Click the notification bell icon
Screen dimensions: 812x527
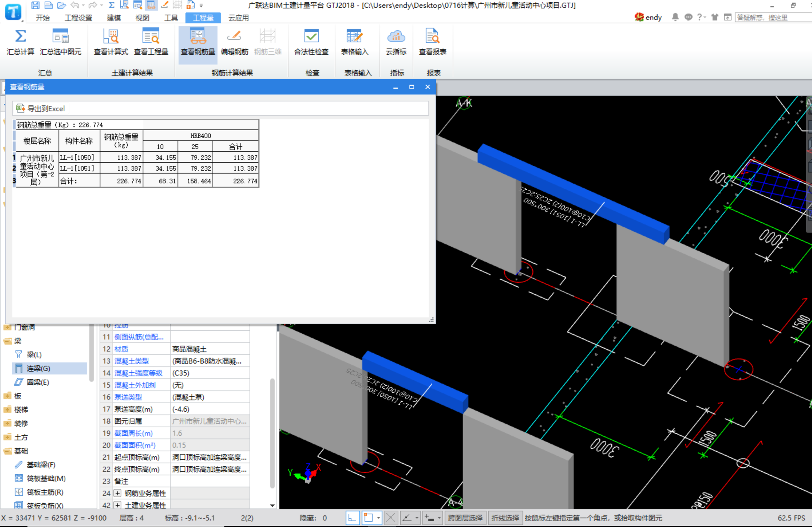tap(675, 17)
